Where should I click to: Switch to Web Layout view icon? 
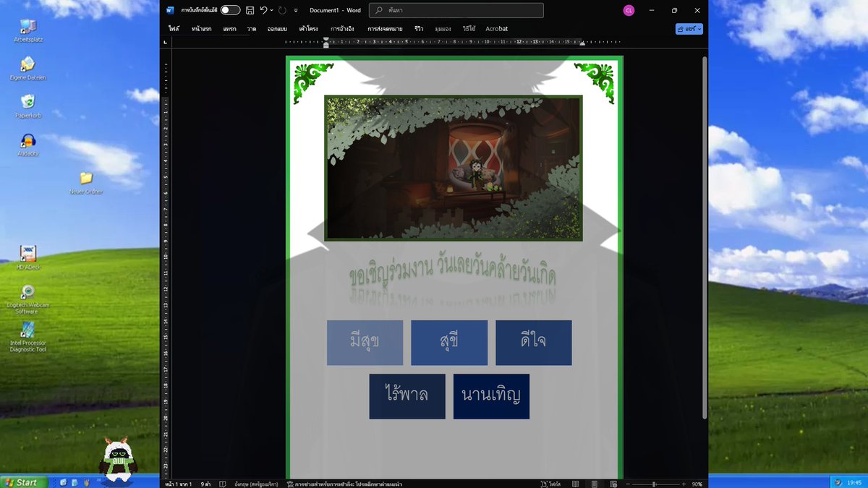613,484
